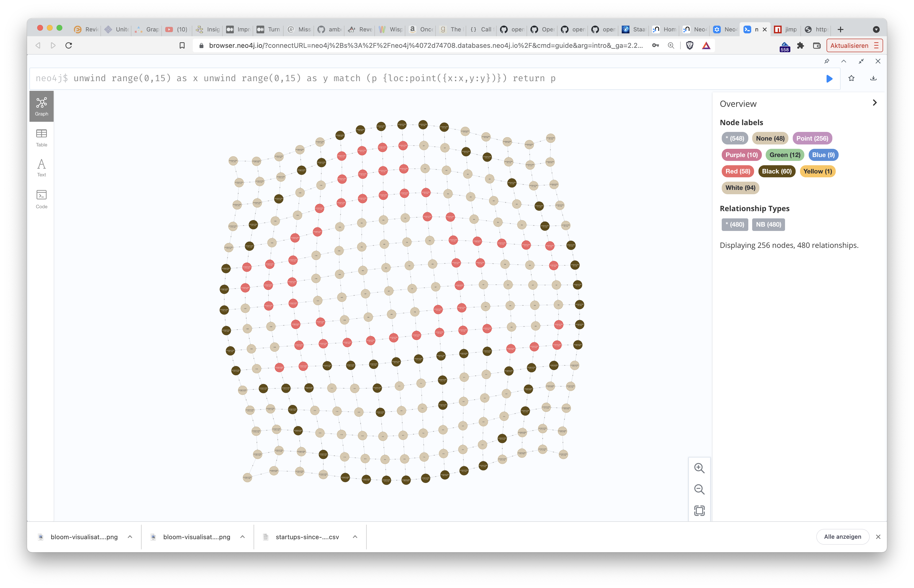This screenshot has width=914, height=588.
Task: Open Brave Rewards triangle icon
Action: 706,45
